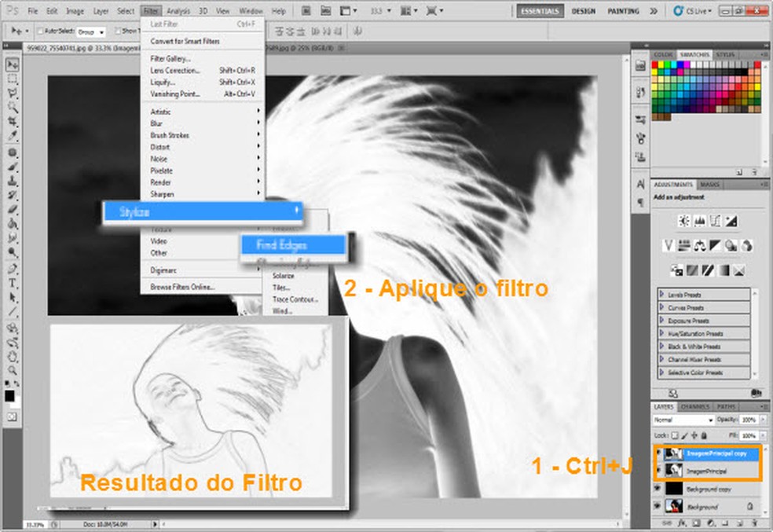Switch to the Channels tab
Viewport: 773px width, 532px height.
point(695,406)
